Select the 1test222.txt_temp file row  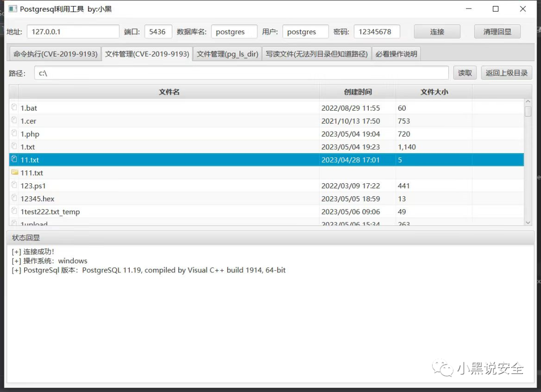click(x=266, y=212)
